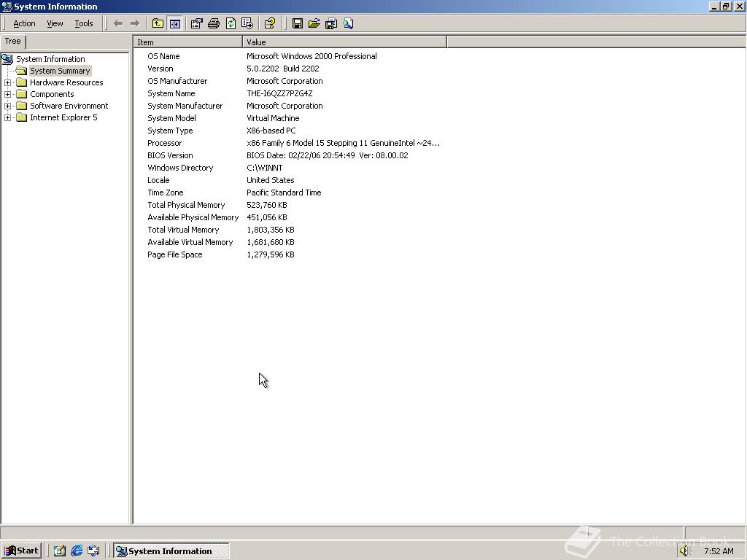Click the Export List toolbar icon

(x=247, y=23)
